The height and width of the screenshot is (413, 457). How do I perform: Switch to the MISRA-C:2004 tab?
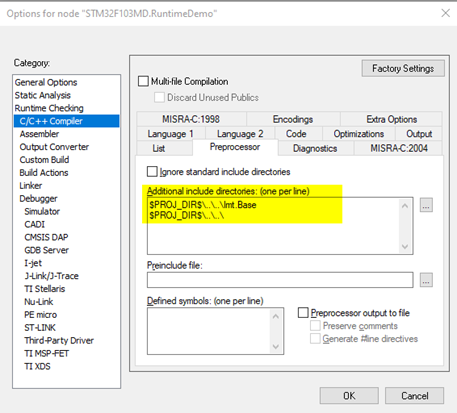(399, 148)
